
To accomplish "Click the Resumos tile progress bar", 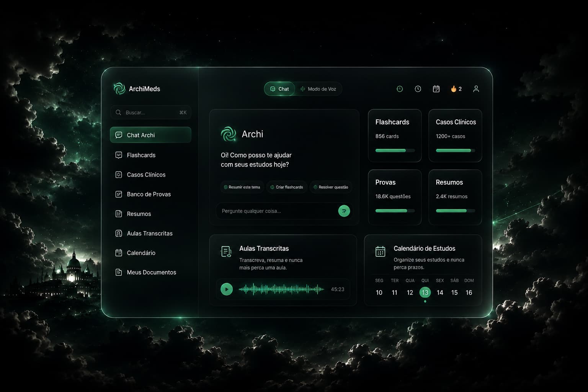I will 456,211.
